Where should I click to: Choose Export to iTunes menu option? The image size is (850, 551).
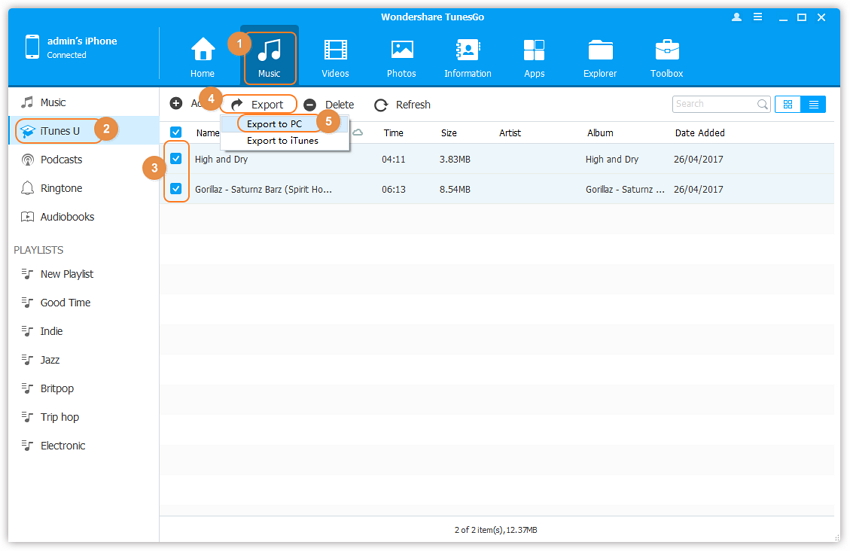(x=282, y=141)
